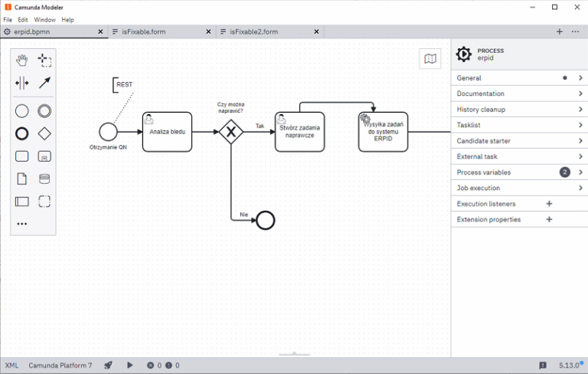The width and height of the screenshot is (588, 374).
Task: Toggle the minimap map icon
Action: pyautogui.click(x=430, y=59)
